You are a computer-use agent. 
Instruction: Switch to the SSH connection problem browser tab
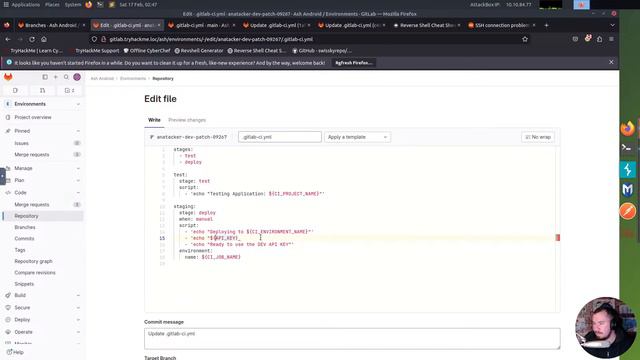click(x=502, y=25)
